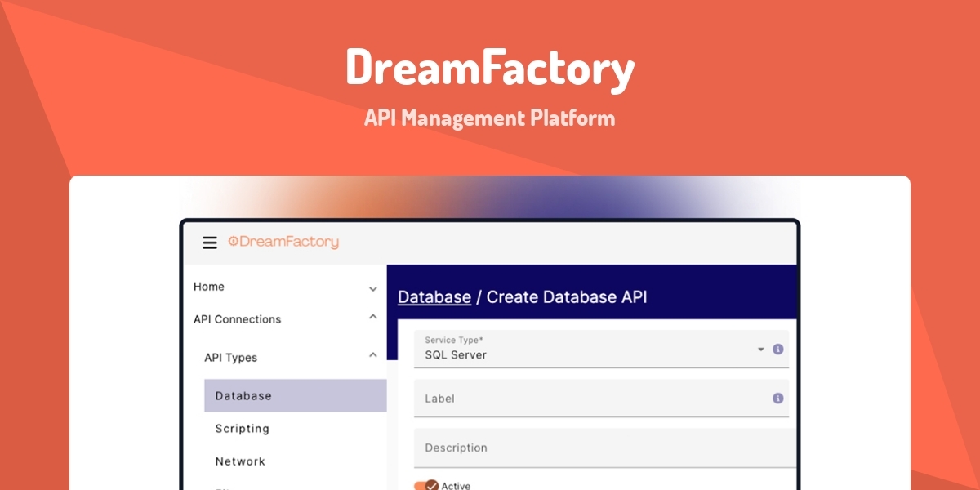The height and width of the screenshot is (490, 980).
Task: Collapse the API Connections chevron
Action: click(x=373, y=317)
